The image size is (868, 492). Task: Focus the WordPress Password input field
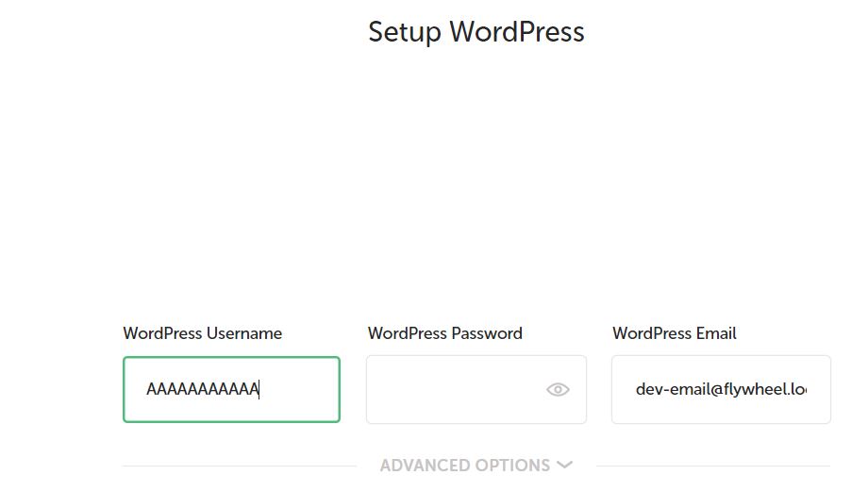(476, 389)
